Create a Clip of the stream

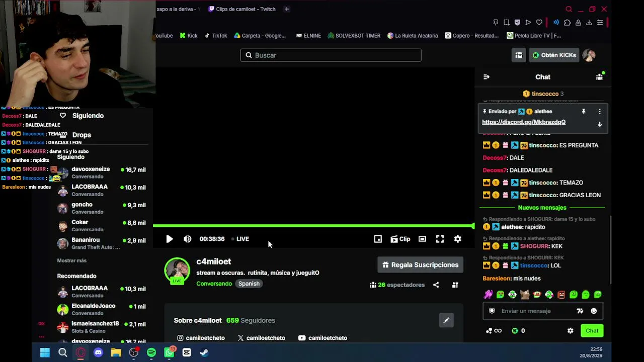click(x=400, y=239)
